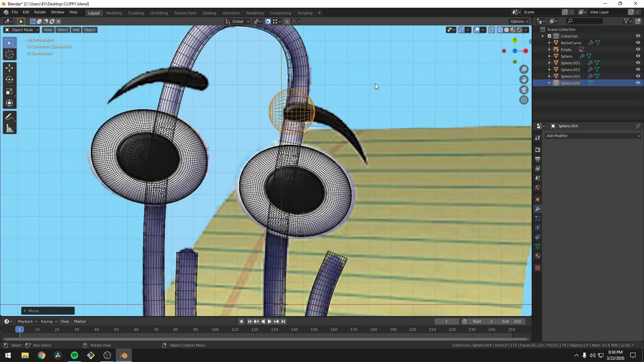Image resolution: width=644 pixels, height=362 pixels.
Task: Hide the Empty object in the outliner
Action: 638,49
